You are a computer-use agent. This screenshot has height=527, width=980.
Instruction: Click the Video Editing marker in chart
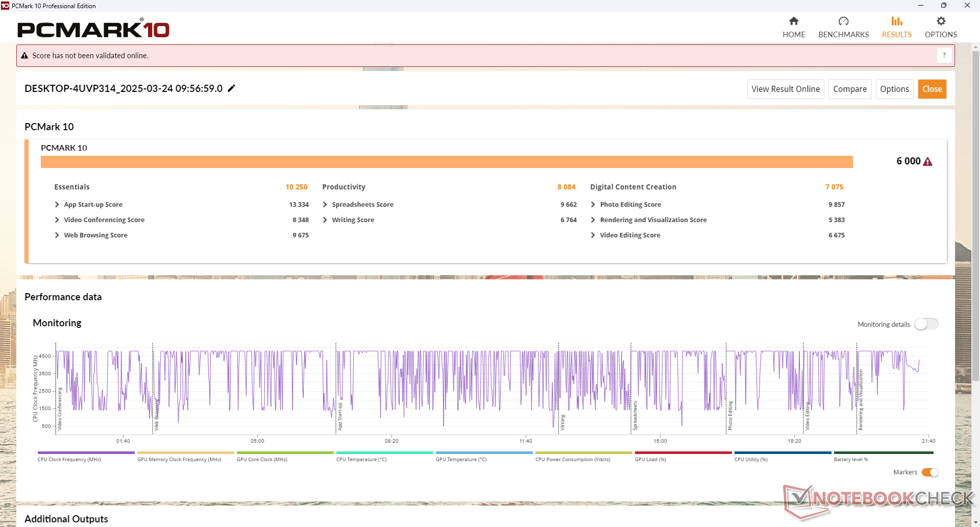click(807, 417)
